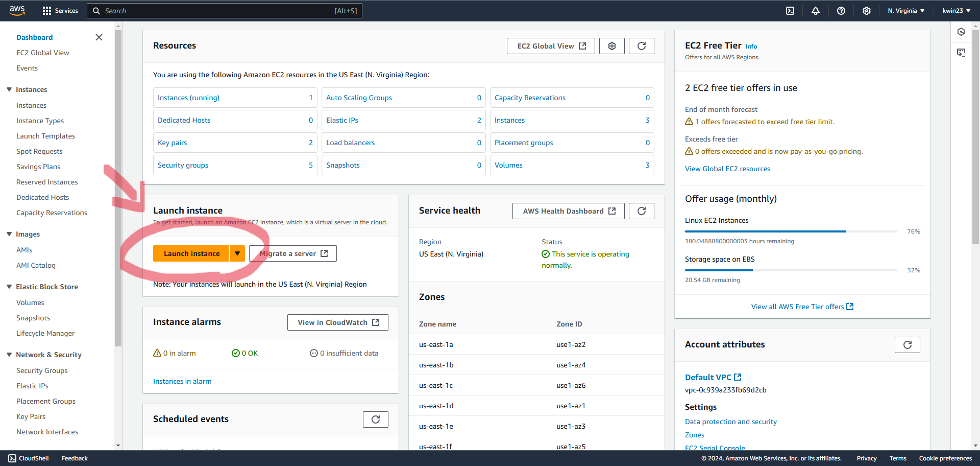Click View in CloudWatch button
This screenshot has height=466, width=980.
(x=338, y=322)
